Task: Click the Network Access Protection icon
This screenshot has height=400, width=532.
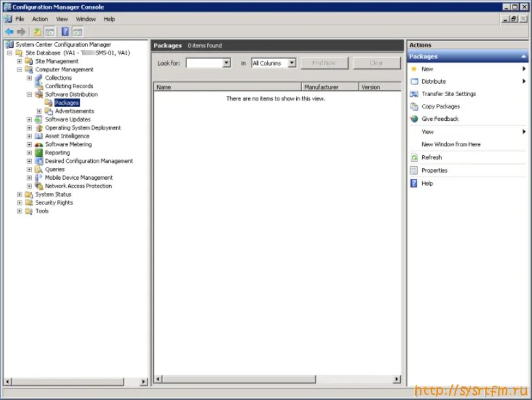Action: 39,186
